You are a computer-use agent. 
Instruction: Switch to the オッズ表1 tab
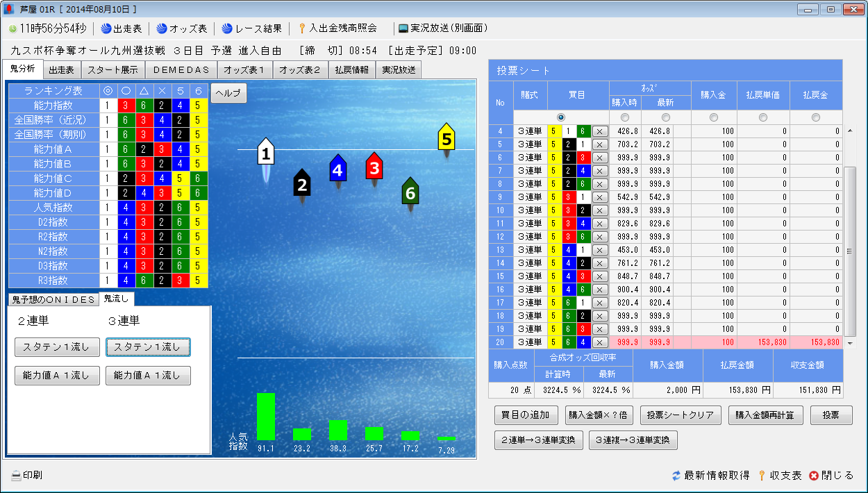(245, 70)
